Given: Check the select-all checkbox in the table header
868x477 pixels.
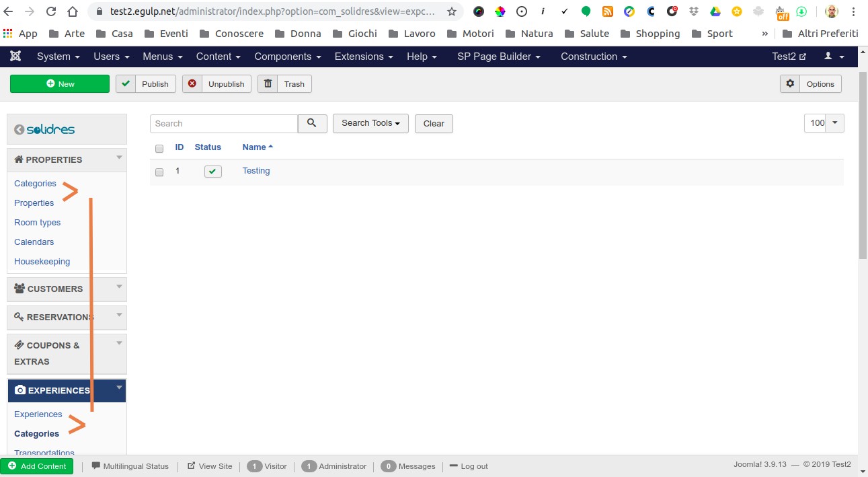Looking at the screenshot, I should coord(159,148).
